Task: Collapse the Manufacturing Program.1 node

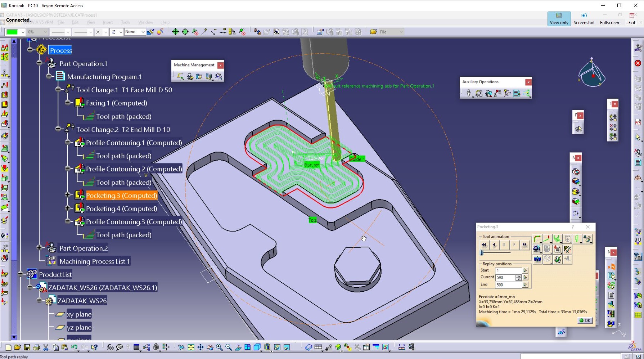Action: 49,76
